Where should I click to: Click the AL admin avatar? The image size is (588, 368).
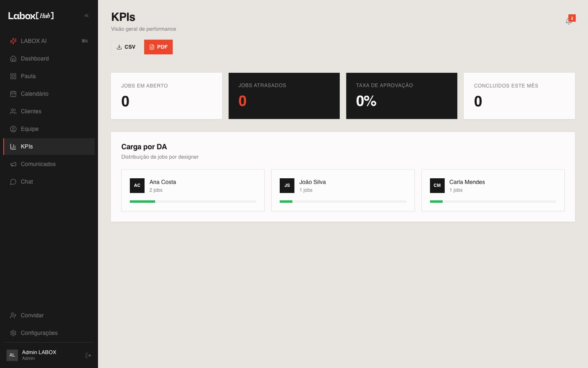coord(12,355)
